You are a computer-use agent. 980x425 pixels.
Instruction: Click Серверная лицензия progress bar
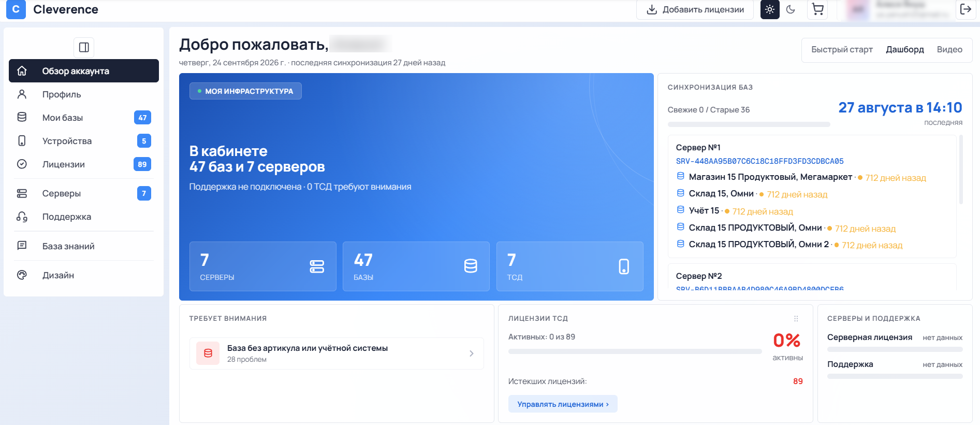click(x=895, y=350)
